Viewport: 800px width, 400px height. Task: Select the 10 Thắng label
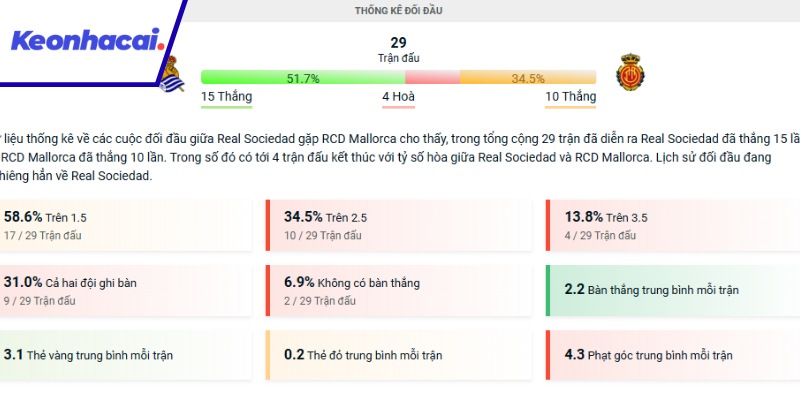[x=570, y=97]
